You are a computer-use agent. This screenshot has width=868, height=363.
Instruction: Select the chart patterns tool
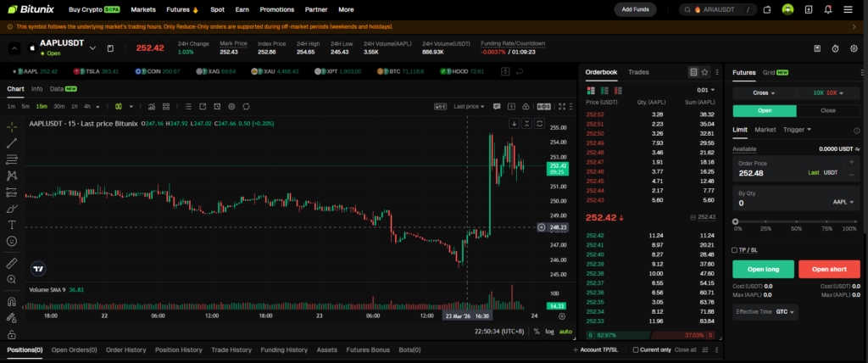12,176
